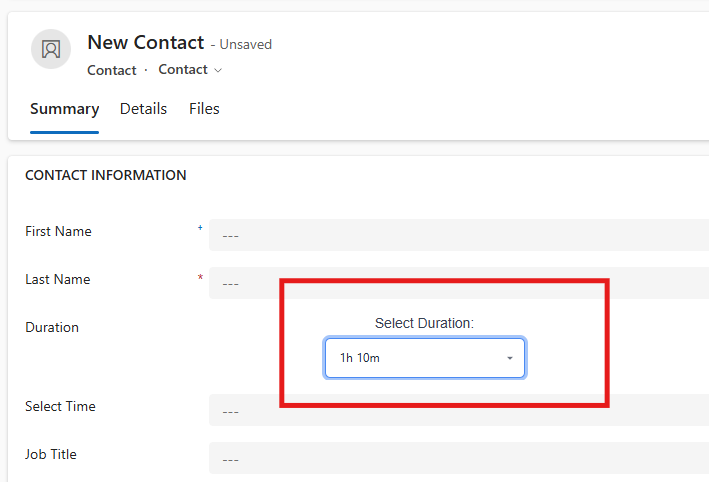Click the Select Duration: caption

(424, 323)
